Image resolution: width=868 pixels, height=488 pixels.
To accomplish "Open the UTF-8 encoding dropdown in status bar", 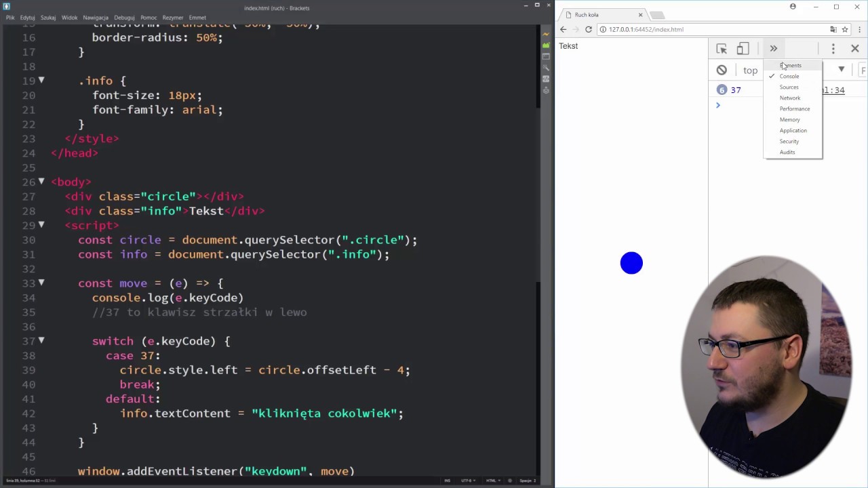I will (468, 481).
